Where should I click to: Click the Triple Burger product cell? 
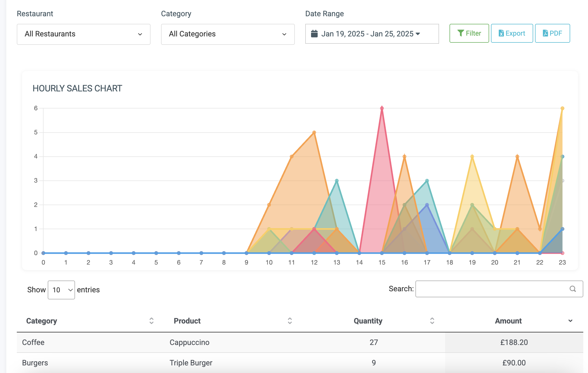(x=191, y=363)
